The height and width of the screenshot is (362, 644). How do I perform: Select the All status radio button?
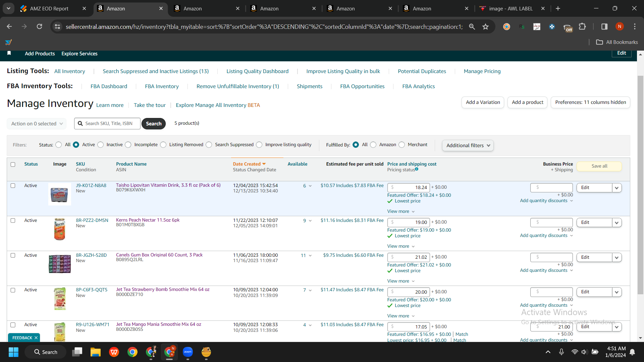pyautogui.click(x=59, y=145)
